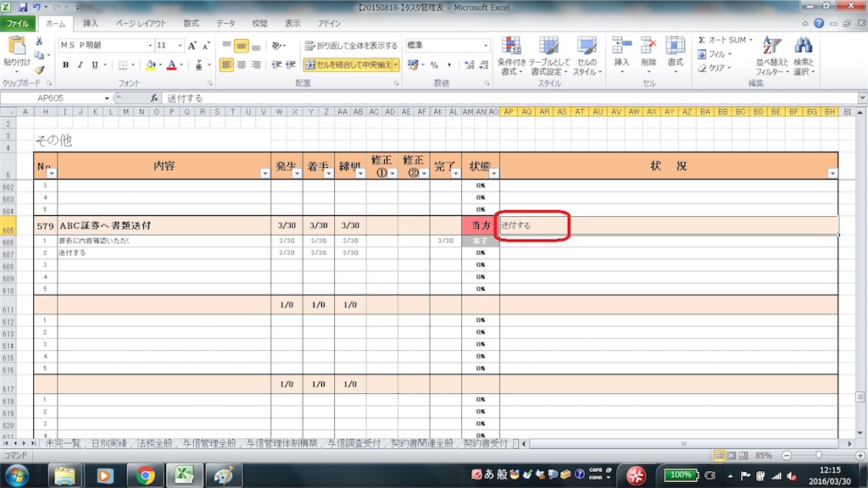Click the fill color paint bucket icon
Screen dimensions: 868x488
(x=151, y=65)
